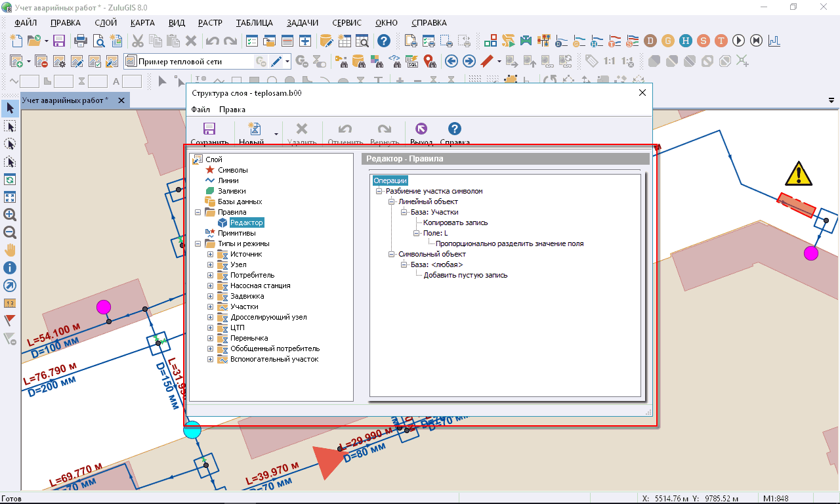Open the ЗАДАЧИ menu
The image size is (840, 504).
click(302, 22)
